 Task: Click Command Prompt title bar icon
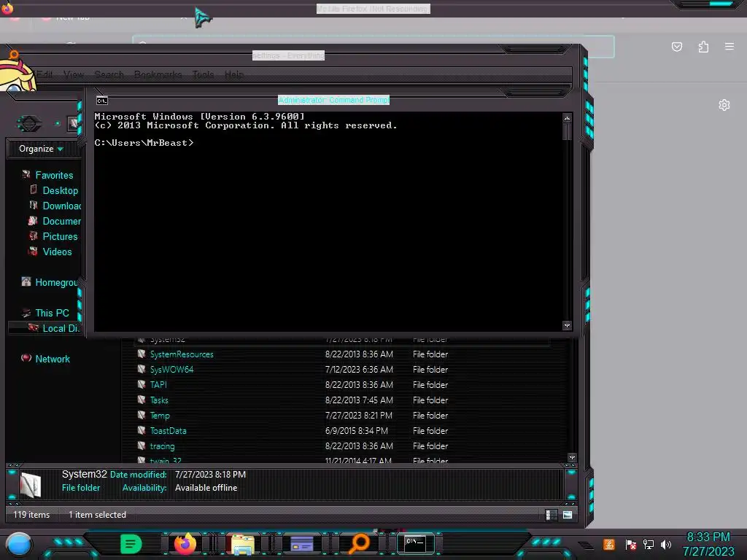102,101
